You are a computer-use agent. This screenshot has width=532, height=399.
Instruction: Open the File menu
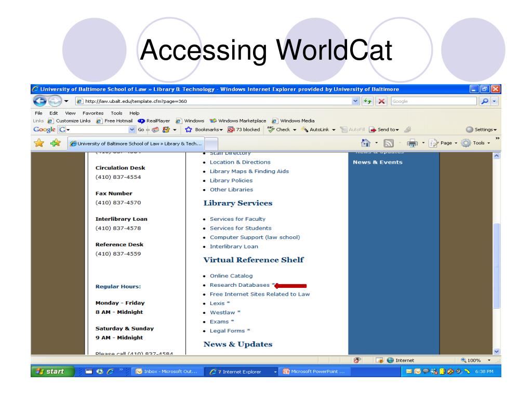38,113
